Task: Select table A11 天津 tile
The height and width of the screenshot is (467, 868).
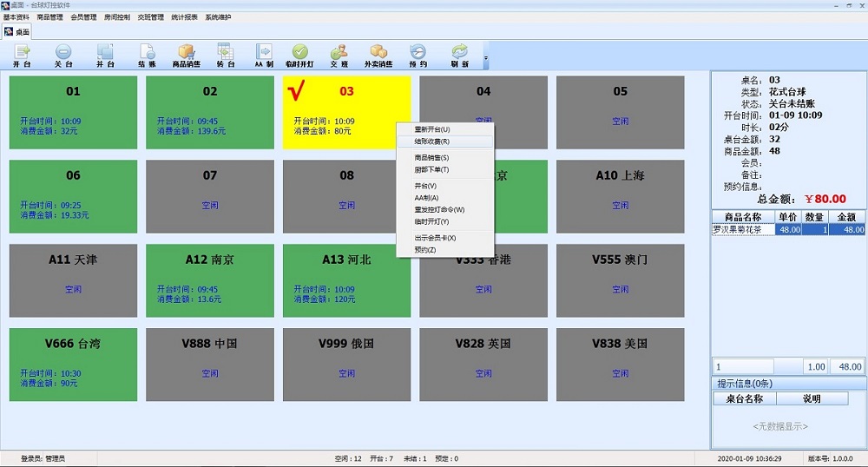Action: click(x=73, y=280)
